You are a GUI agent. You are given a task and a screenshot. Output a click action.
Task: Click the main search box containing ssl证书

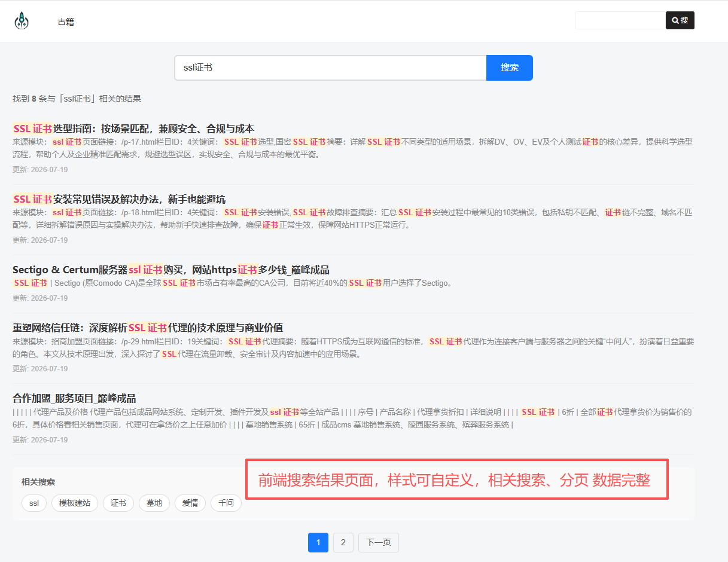tap(330, 68)
